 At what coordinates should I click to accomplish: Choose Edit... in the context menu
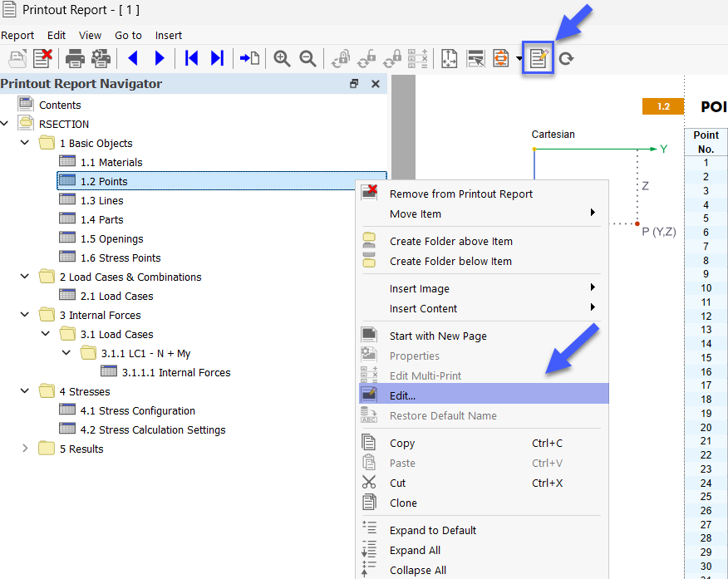[482, 394]
